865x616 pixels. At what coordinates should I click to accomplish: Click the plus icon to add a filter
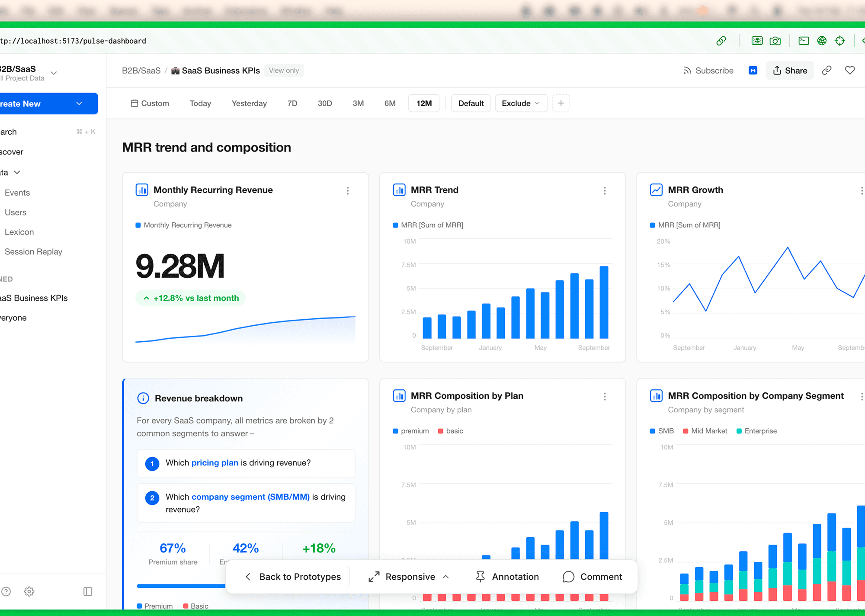[x=561, y=103]
